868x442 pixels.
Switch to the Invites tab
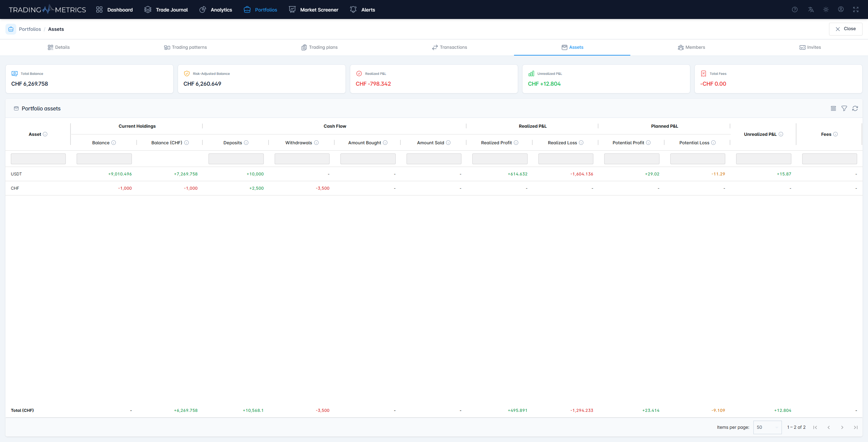click(x=810, y=47)
